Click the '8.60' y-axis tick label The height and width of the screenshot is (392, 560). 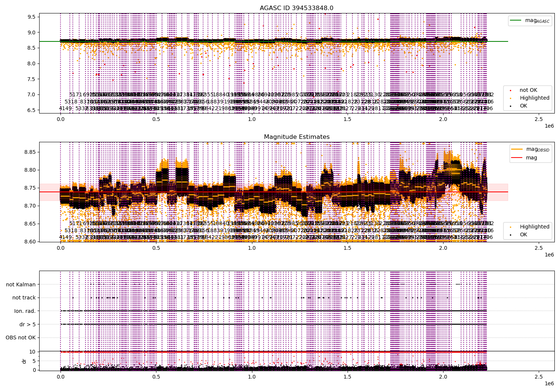click(30, 242)
